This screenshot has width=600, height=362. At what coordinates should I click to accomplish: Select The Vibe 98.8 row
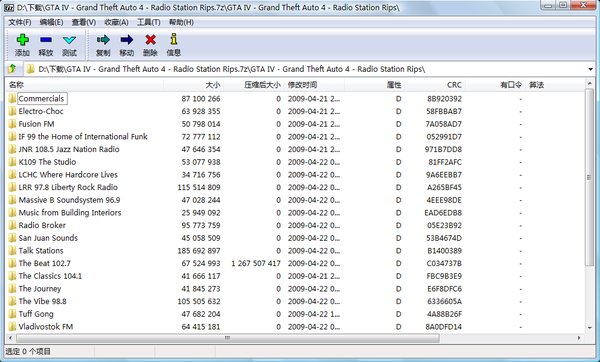point(295,301)
